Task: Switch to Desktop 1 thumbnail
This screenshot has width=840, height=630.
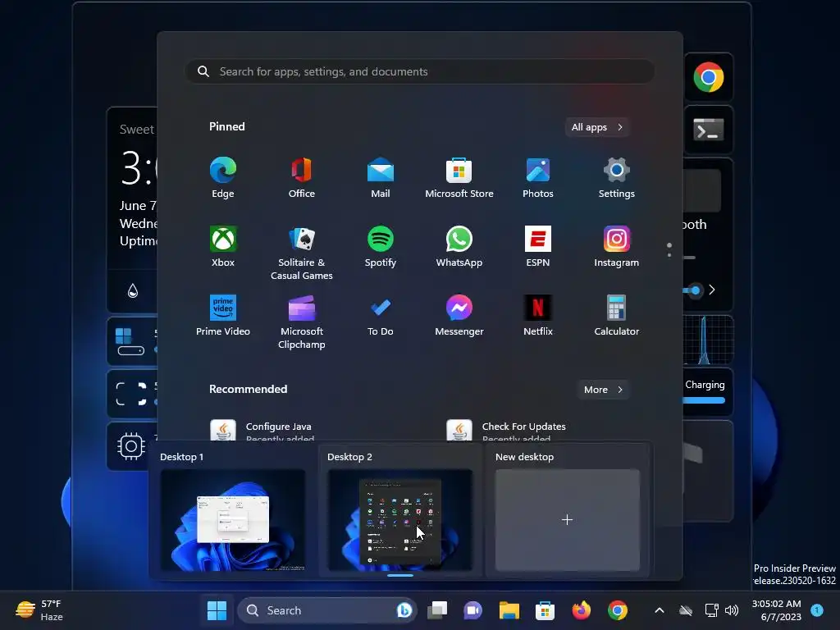Action: click(x=233, y=519)
